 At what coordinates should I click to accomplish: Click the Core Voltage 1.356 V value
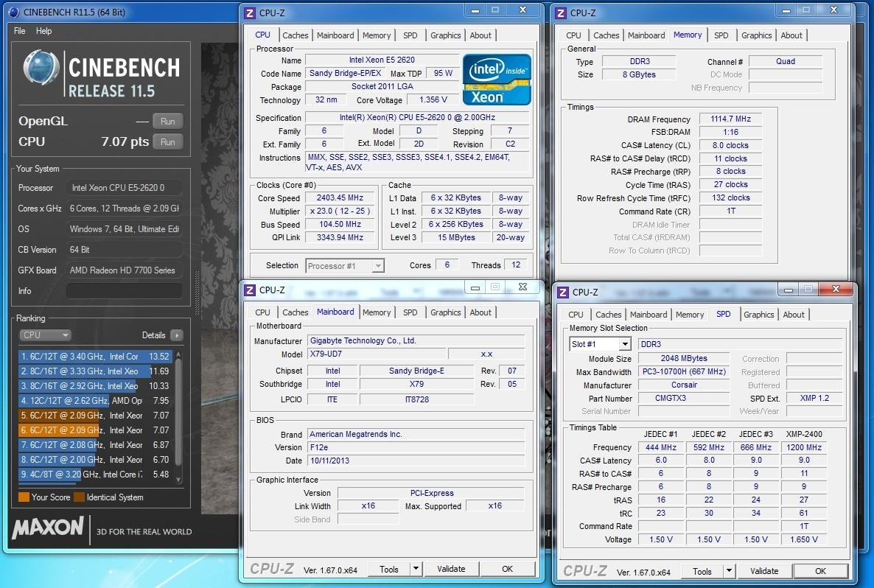pyautogui.click(x=433, y=99)
